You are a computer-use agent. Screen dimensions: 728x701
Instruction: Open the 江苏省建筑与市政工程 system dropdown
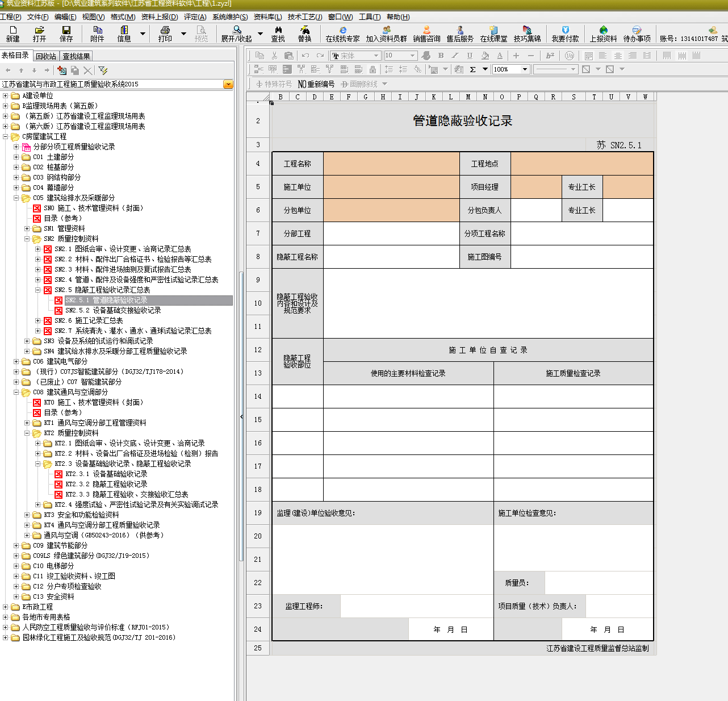pos(228,84)
